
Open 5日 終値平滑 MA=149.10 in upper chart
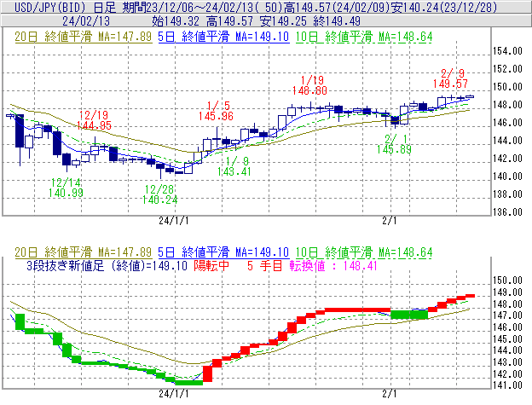[223, 37]
